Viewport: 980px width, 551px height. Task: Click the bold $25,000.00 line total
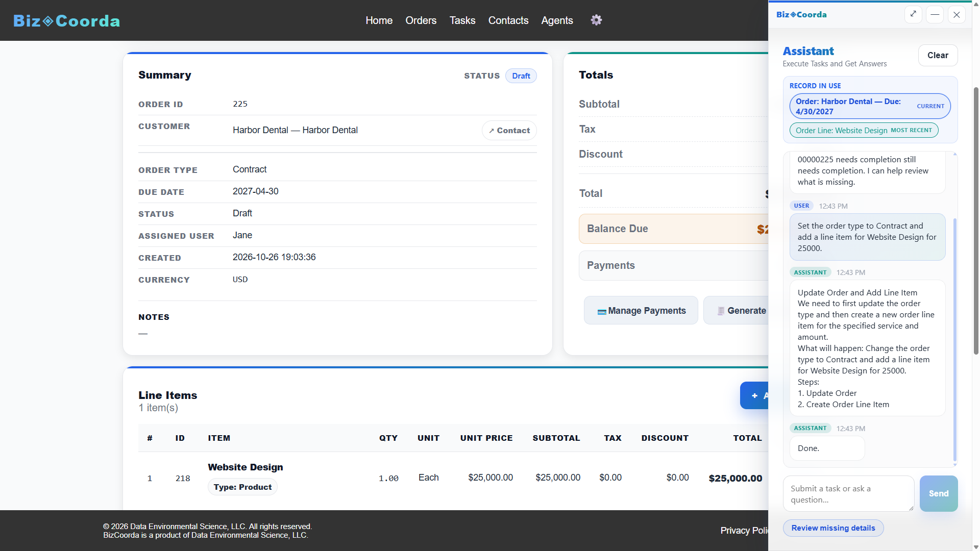click(735, 478)
